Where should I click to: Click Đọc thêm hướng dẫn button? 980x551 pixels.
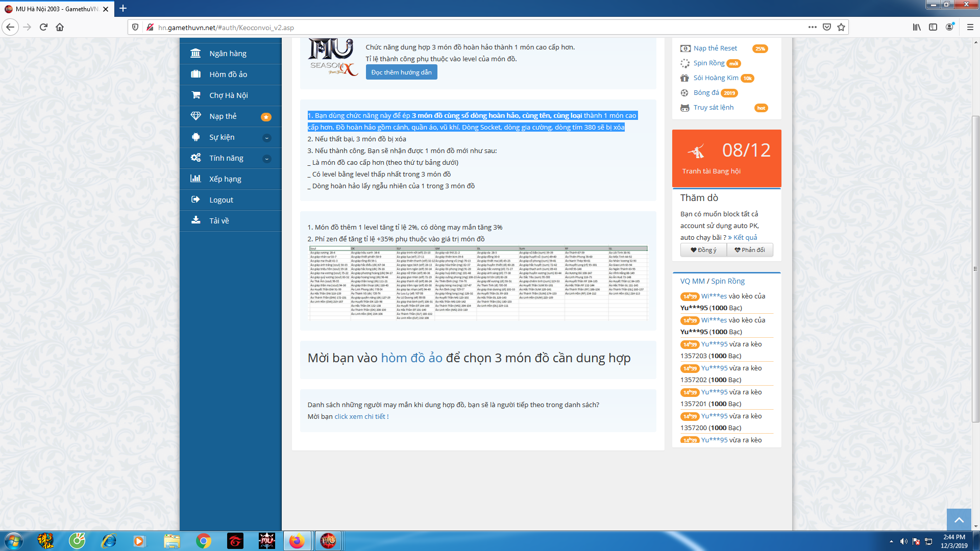(x=401, y=72)
